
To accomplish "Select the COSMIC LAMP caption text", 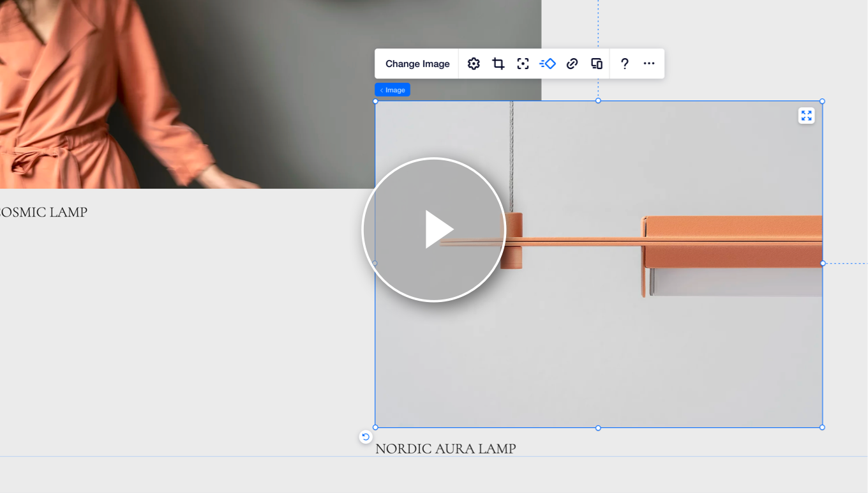I will click(x=43, y=213).
